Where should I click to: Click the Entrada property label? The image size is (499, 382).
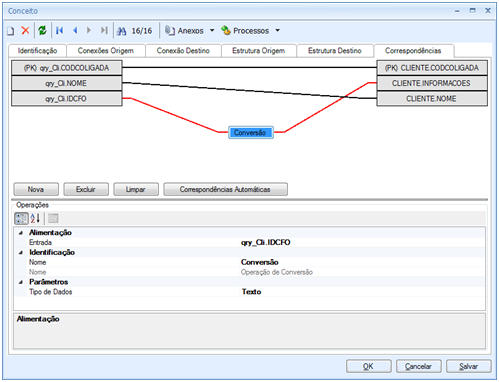tap(40, 243)
